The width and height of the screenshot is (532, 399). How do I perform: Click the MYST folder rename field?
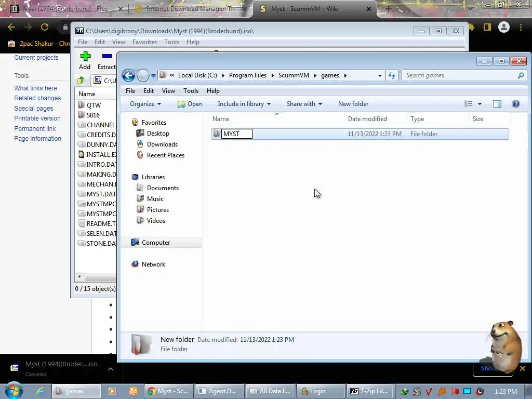[x=237, y=134]
